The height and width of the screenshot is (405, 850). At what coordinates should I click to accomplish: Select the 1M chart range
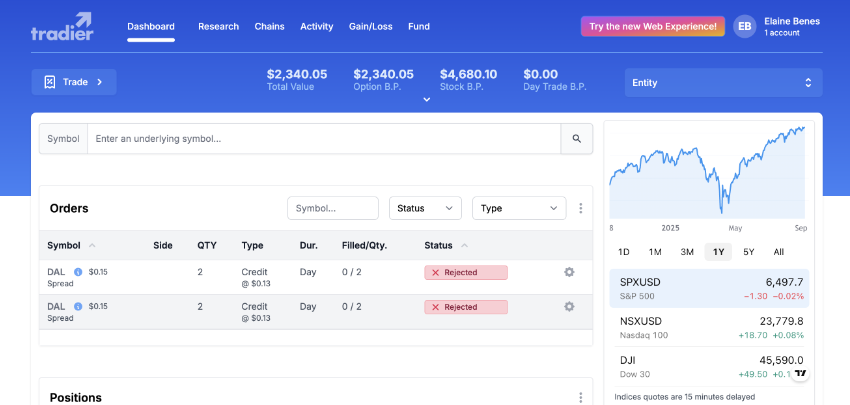(x=655, y=252)
